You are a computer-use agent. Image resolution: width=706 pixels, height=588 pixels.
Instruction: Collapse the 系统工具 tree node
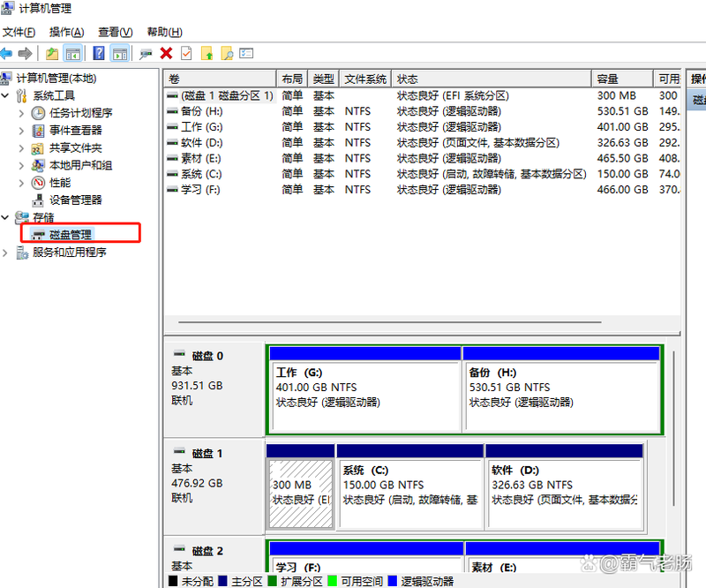7,95
